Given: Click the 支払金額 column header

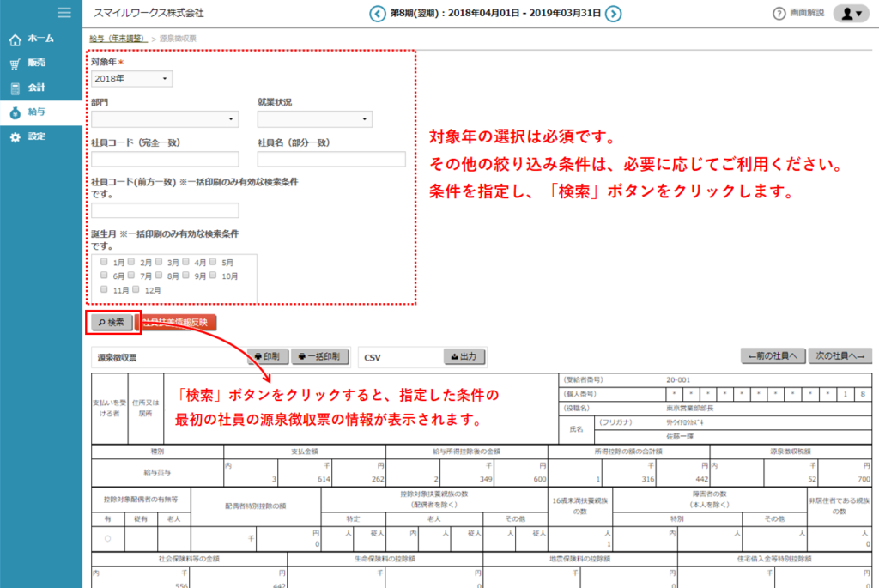Looking at the screenshot, I should (305, 452).
